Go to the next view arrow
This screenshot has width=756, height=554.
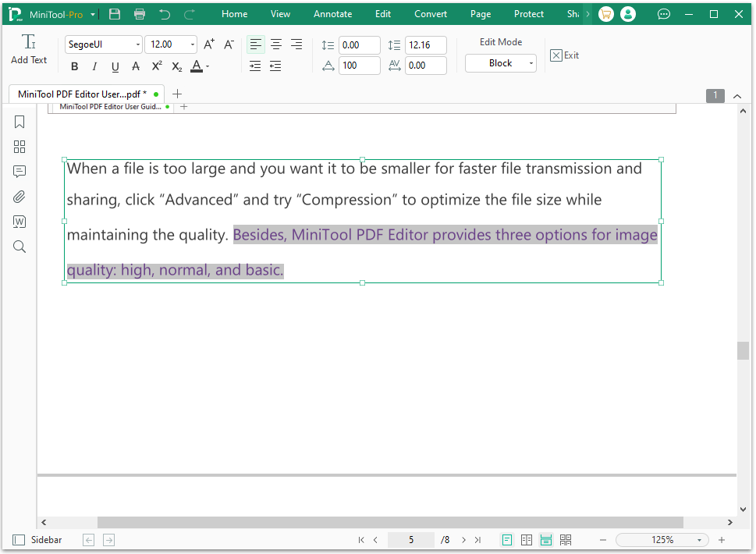109,540
